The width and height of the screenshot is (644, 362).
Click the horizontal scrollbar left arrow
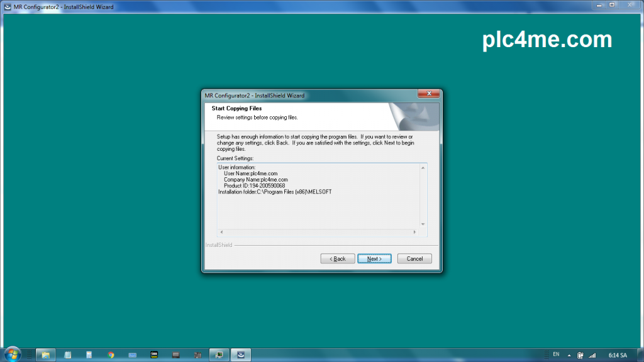point(221,233)
